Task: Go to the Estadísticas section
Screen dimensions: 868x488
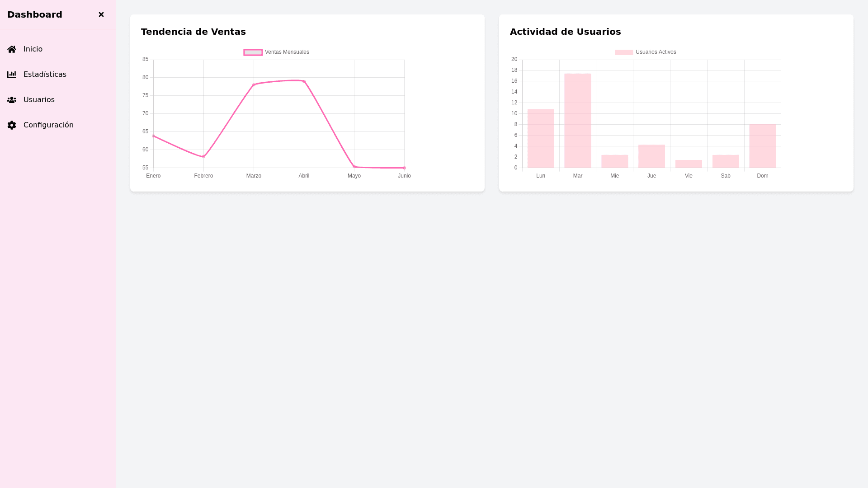Action: [45, 75]
